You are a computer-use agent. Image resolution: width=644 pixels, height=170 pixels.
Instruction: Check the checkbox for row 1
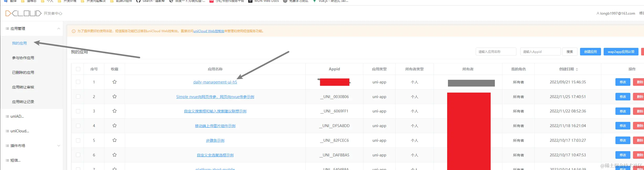point(78,82)
